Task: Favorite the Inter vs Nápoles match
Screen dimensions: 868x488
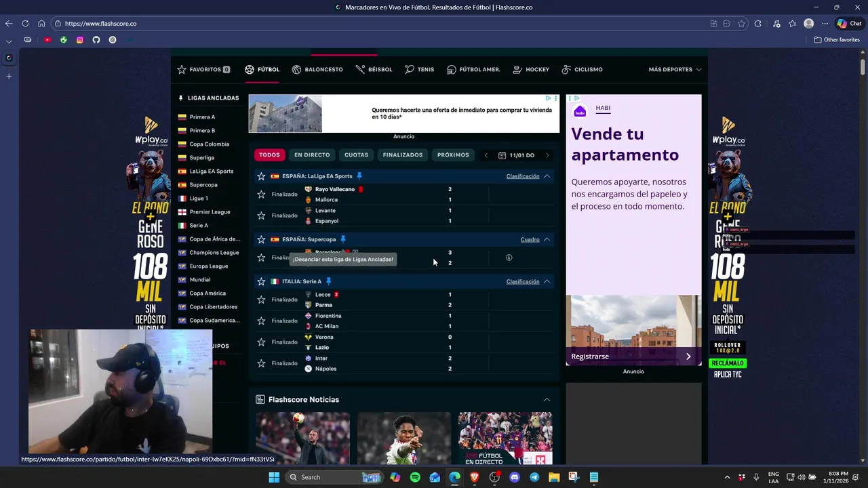Action: [261, 363]
